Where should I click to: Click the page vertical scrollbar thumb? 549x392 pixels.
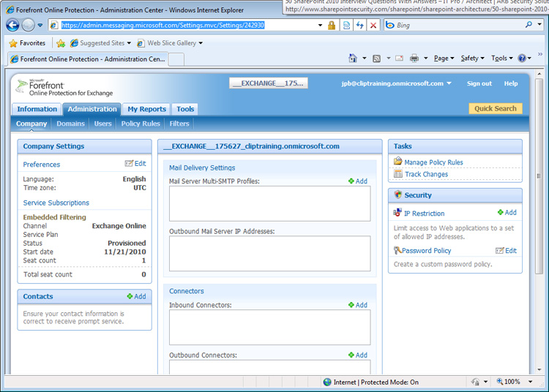coord(539,176)
